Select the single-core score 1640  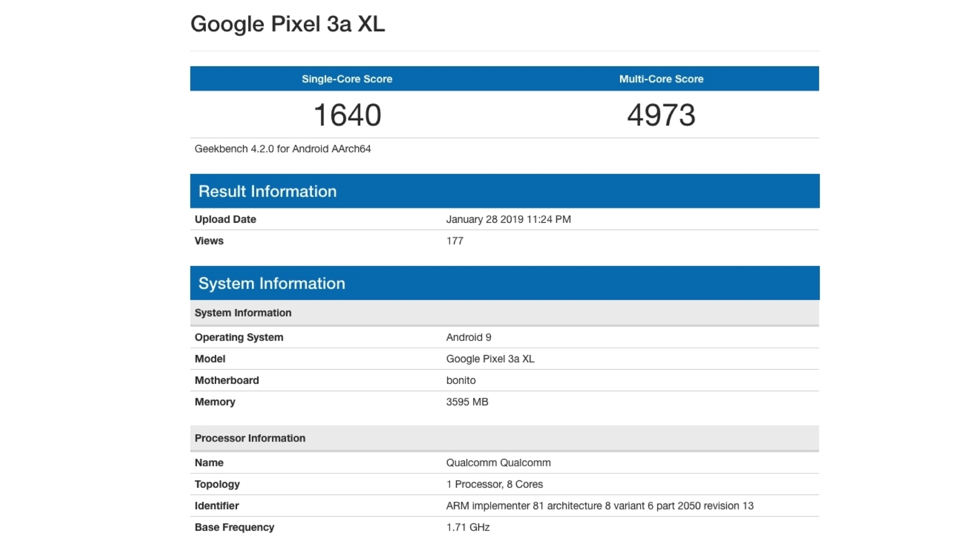click(347, 115)
